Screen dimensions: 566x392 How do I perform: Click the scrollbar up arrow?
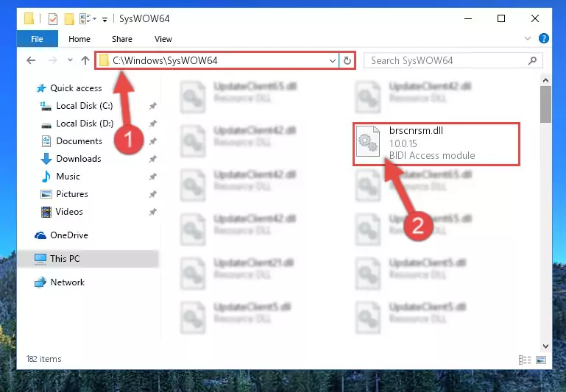pyautogui.click(x=546, y=80)
